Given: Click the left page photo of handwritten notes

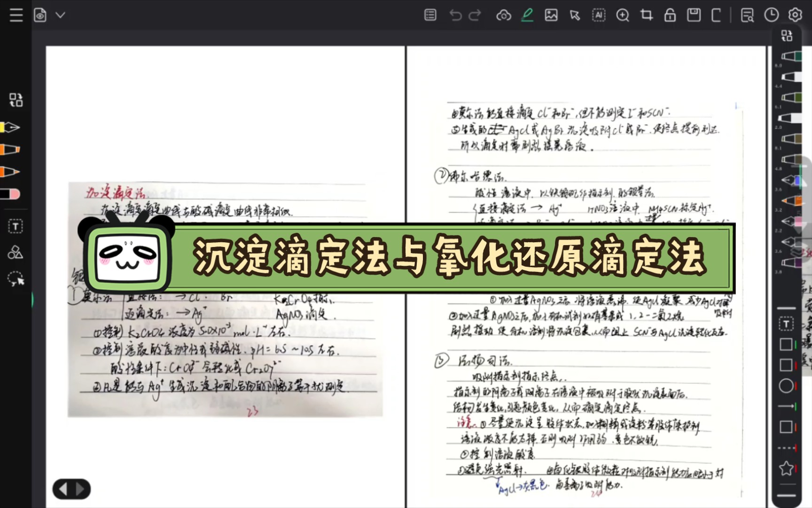Looking at the screenshot, I should click(x=225, y=299).
